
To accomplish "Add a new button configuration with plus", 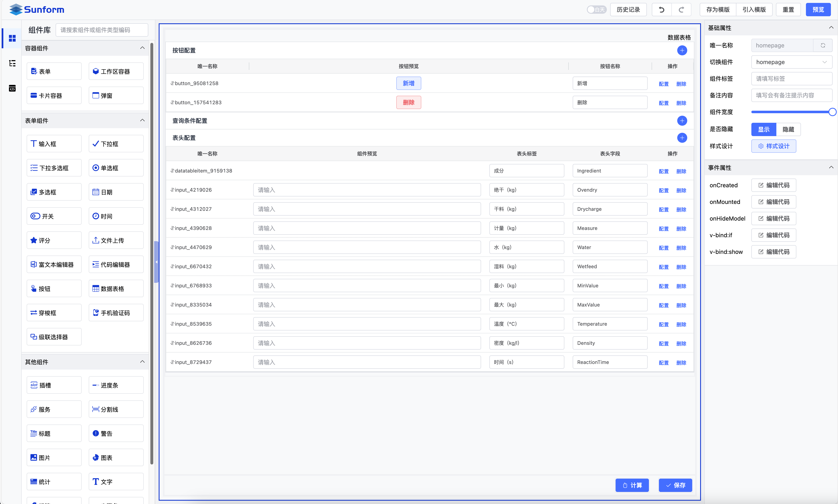I will click(682, 50).
